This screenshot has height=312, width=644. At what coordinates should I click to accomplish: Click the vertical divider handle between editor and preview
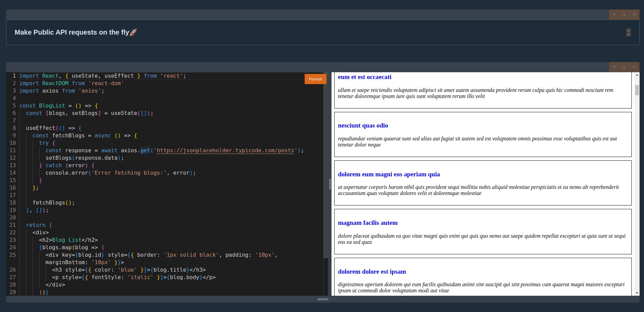point(330,184)
